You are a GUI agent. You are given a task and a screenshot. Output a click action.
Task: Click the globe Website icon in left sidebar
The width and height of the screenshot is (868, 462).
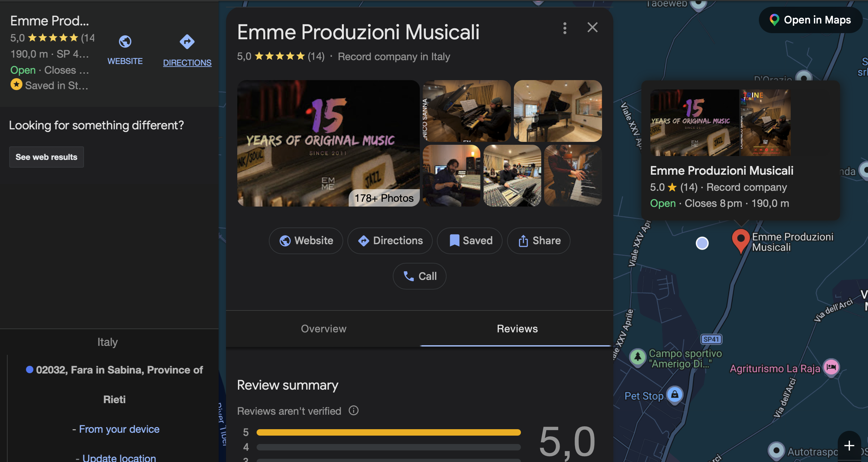(x=125, y=42)
